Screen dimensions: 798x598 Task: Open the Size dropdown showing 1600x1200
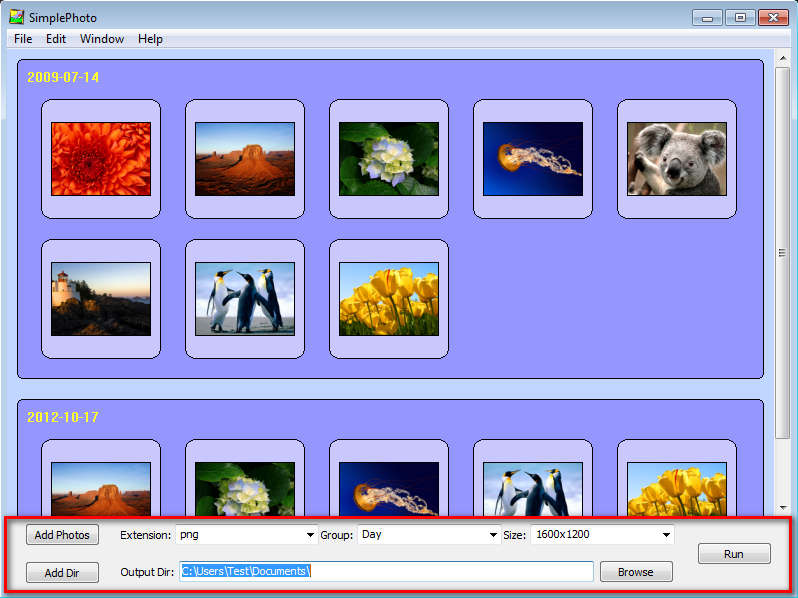(602, 535)
